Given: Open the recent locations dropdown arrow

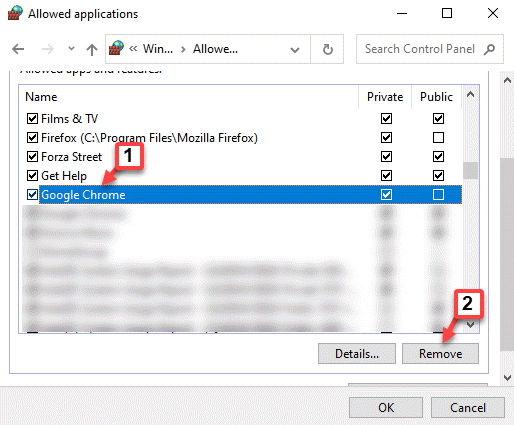Looking at the screenshot, I should pos(71,49).
